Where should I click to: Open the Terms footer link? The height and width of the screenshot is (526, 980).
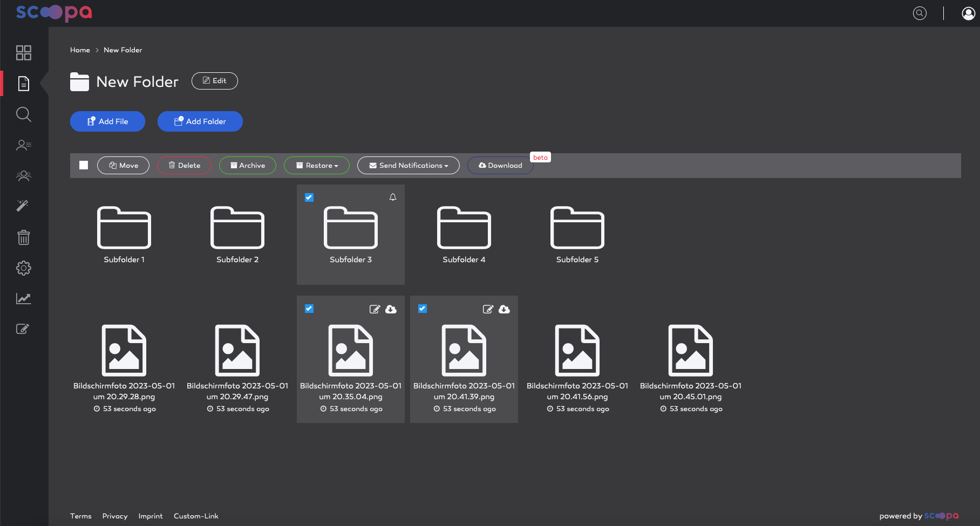(81, 516)
